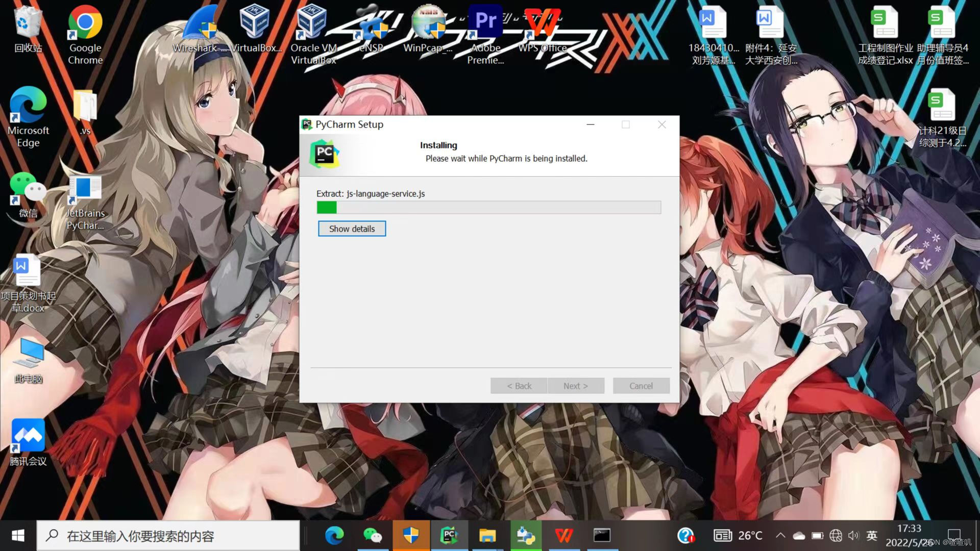Screen dimensions: 980x551
Task: Open the volume speaker tray icon
Action: click(853, 535)
